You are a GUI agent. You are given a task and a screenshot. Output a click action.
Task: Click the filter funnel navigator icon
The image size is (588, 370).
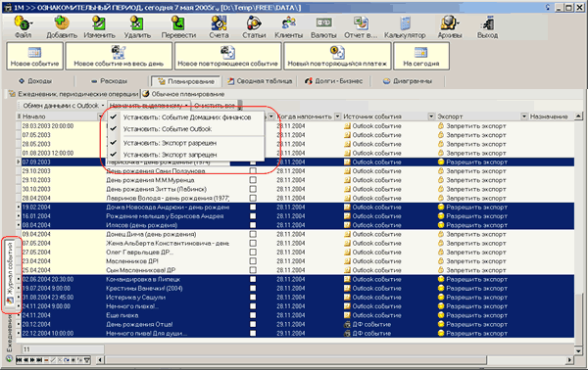[x=87, y=360]
